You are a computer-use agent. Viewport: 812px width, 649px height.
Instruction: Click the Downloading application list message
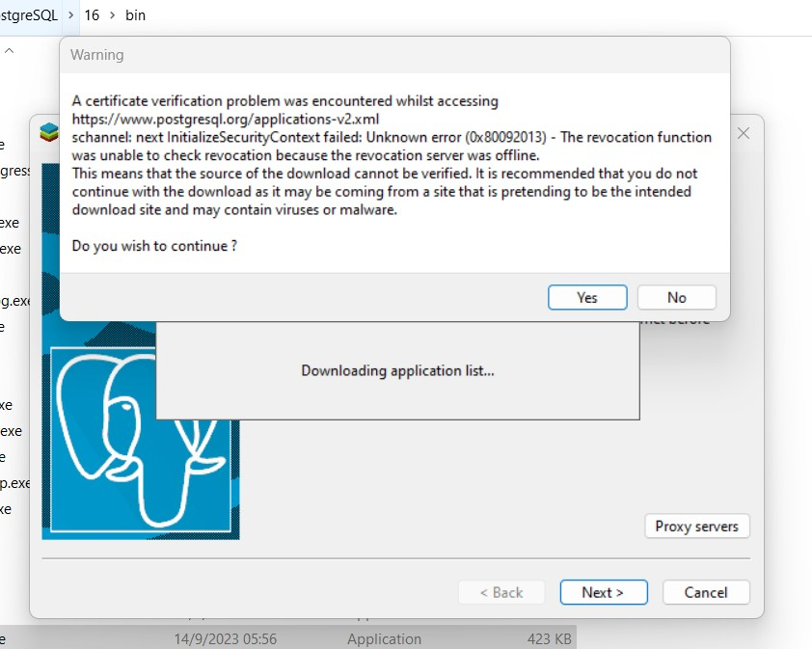pyautogui.click(x=397, y=370)
